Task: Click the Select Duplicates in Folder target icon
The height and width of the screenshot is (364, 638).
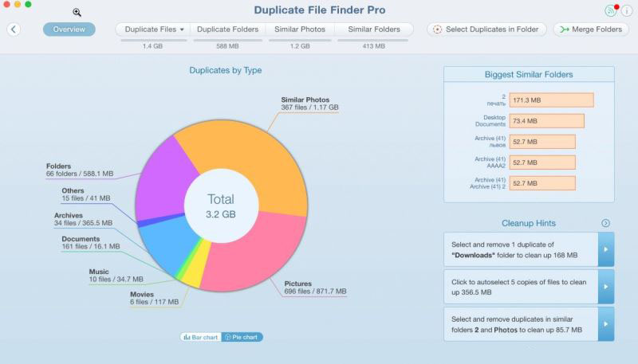Action: [437, 29]
